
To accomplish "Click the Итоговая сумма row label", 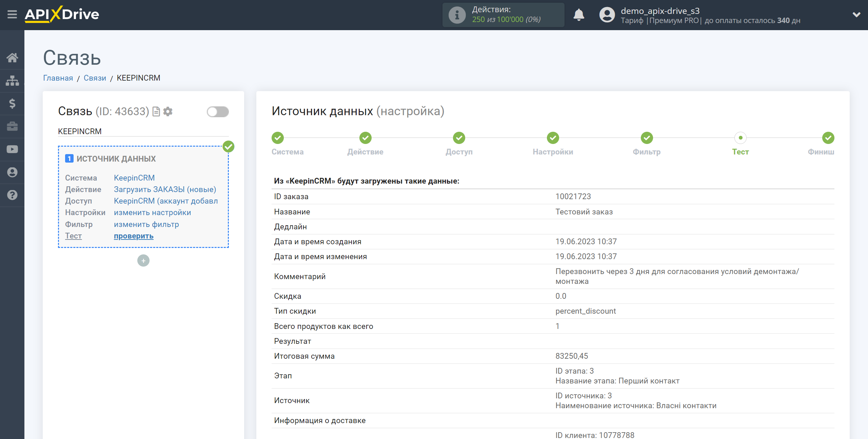I will coord(304,356).
